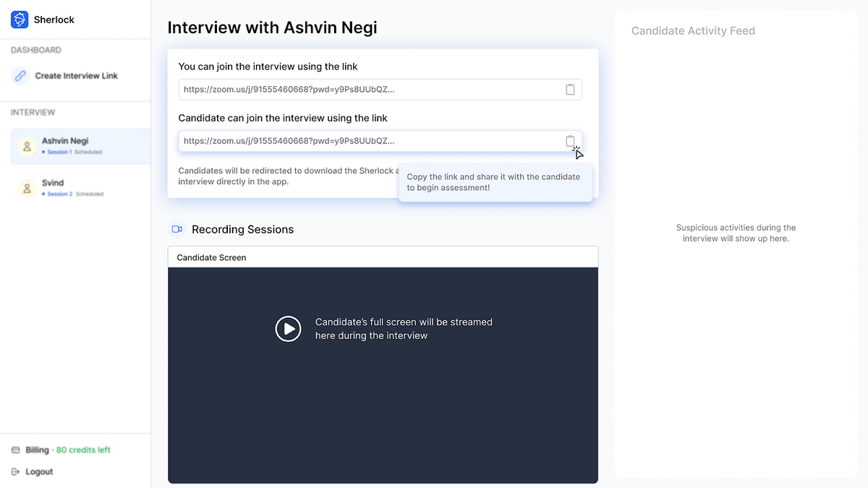Click the Recording Sessions video camera icon
Image resolution: width=868 pixels, height=488 pixels.
(x=176, y=228)
